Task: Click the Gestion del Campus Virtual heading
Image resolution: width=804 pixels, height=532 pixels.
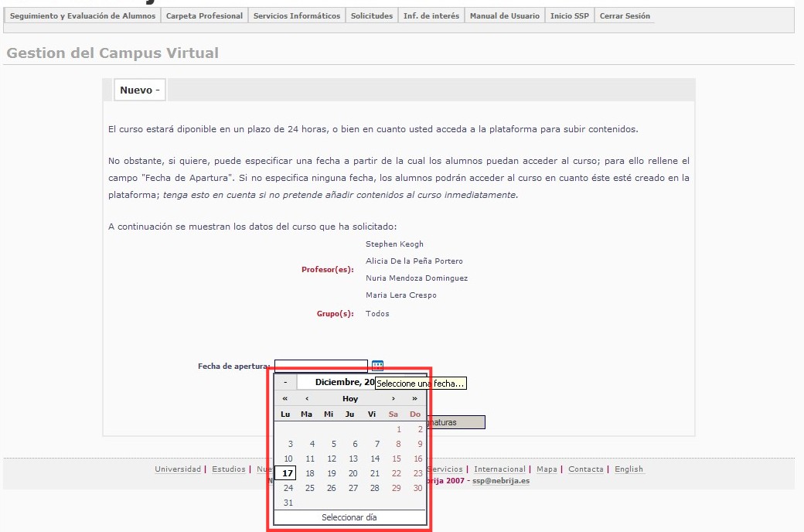Action: pos(113,53)
